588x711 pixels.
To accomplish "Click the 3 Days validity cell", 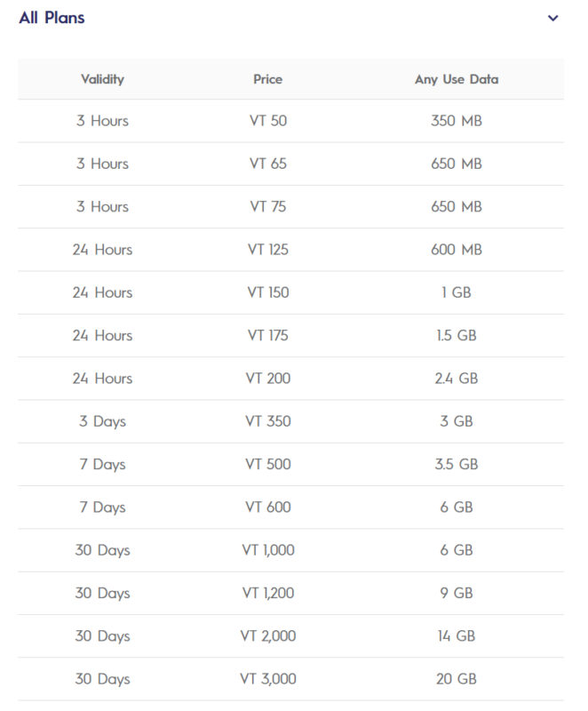I will pos(102,421).
